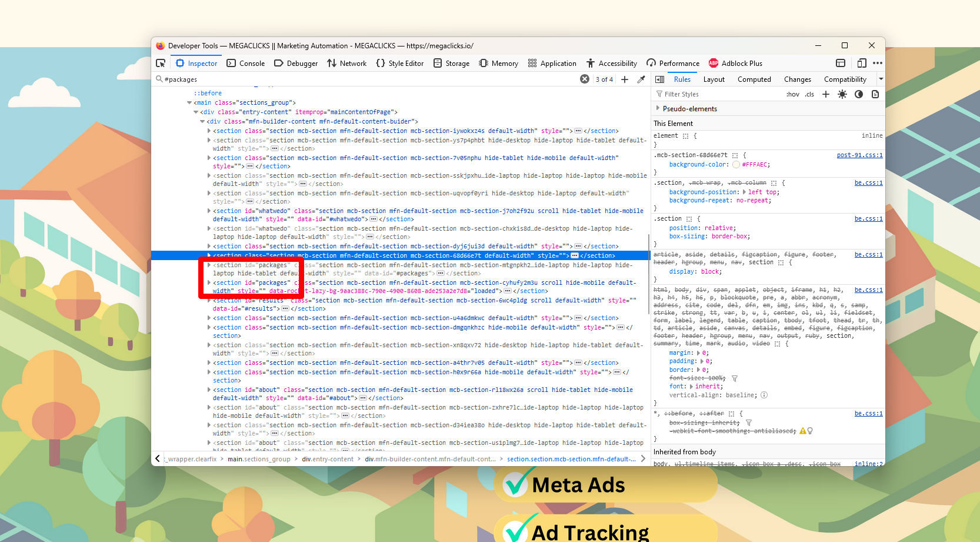The width and height of the screenshot is (980, 542).
Task: Open the Adblock Plus tab
Action: pyautogui.click(x=735, y=63)
